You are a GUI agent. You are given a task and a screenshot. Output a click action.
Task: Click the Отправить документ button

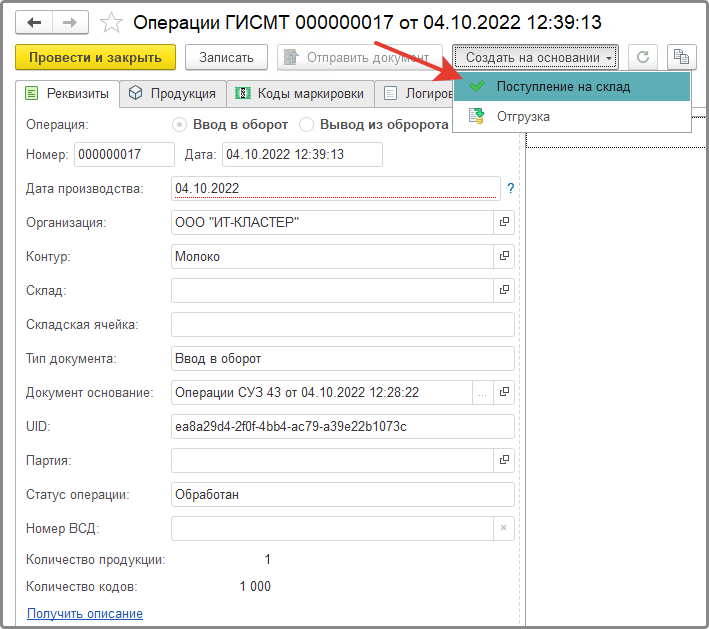point(359,57)
